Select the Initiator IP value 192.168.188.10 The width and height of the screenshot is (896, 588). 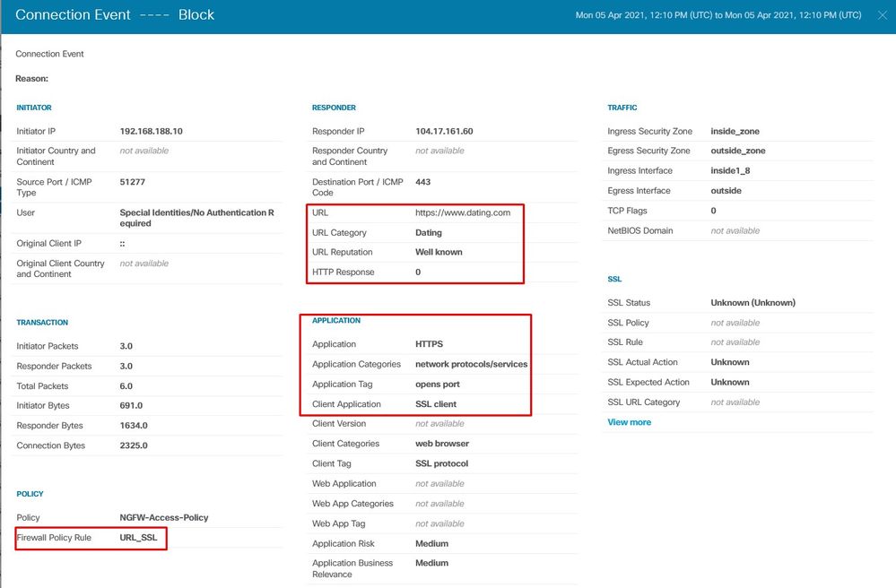152,131
